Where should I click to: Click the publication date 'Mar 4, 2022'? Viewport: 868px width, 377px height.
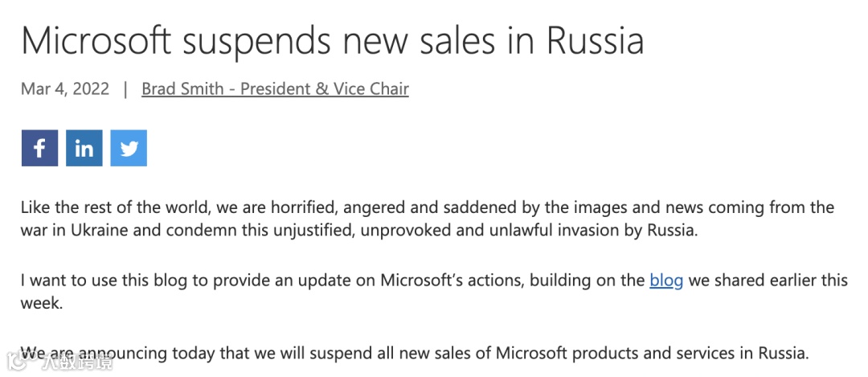pos(65,89)
